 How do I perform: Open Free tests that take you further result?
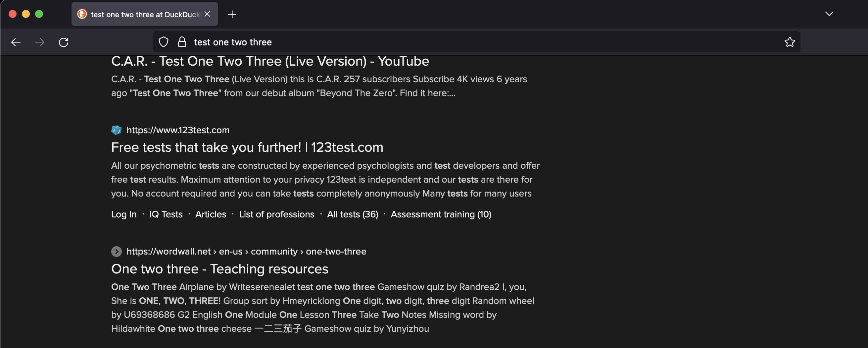click(x=247, y=147)
